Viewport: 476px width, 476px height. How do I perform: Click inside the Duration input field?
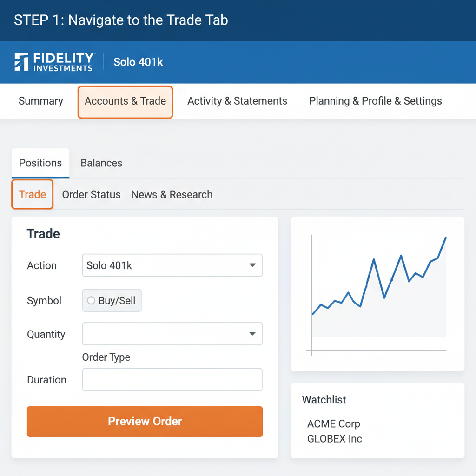172,379
